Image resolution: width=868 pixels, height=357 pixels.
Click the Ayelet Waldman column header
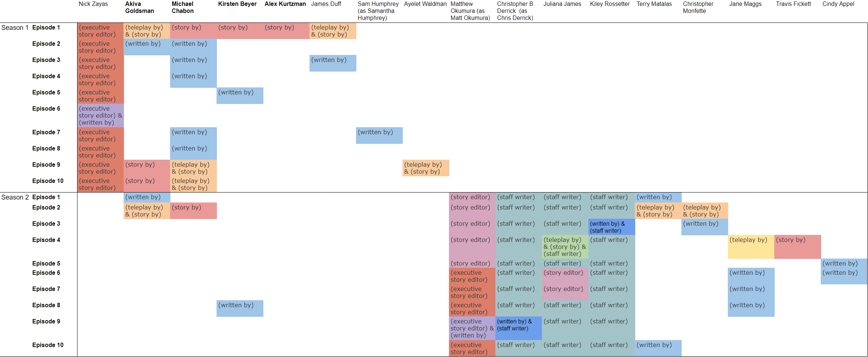coord(425,4)
